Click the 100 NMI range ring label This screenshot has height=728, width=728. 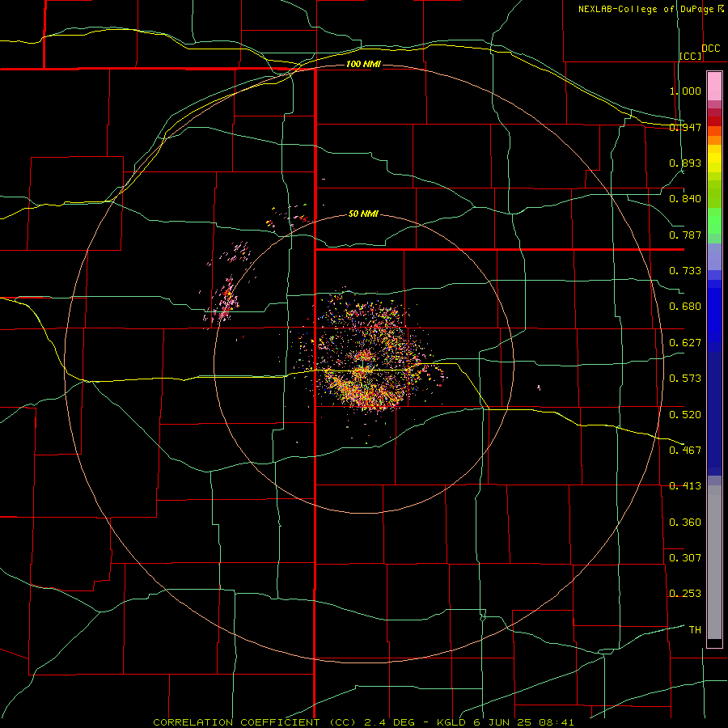362,64
